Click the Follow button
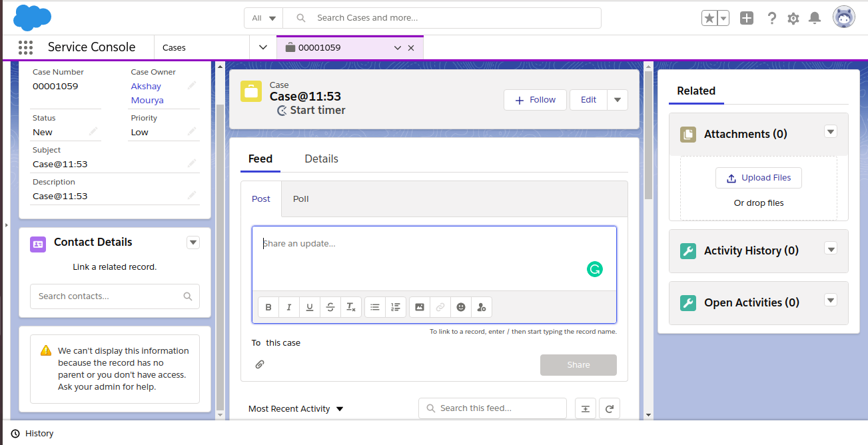The width and height of the screenshot is (868, 445). click(535, 100)
